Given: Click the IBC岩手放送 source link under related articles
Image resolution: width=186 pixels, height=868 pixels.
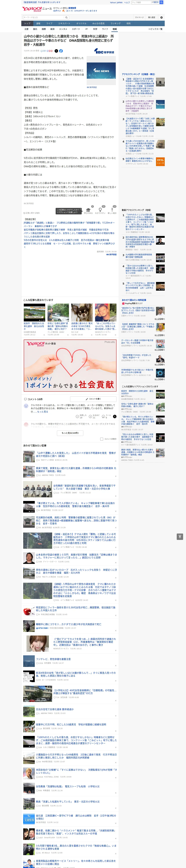Looking at the screenshot, I should [111, 254].
